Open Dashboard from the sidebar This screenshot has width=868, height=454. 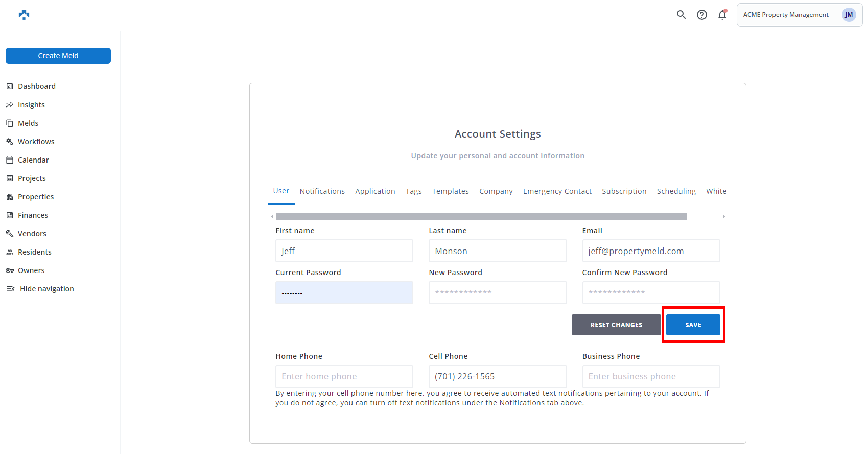[36, 86]
